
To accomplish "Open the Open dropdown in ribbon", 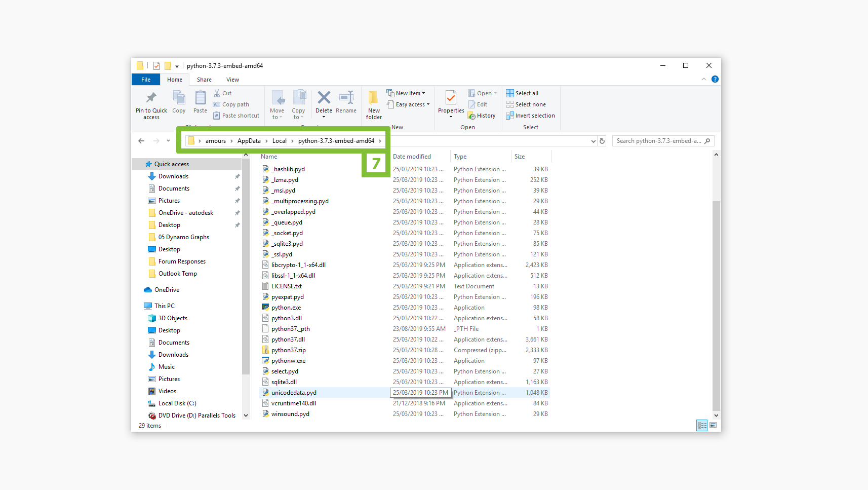I will pyautogui.click(x=483, y=93).
